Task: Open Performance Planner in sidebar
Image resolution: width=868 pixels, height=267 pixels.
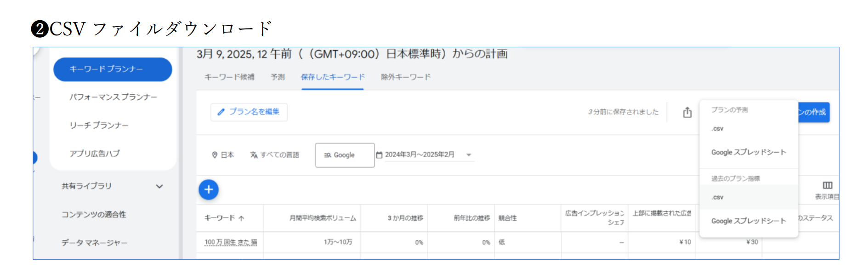Action: click(113, 97)
